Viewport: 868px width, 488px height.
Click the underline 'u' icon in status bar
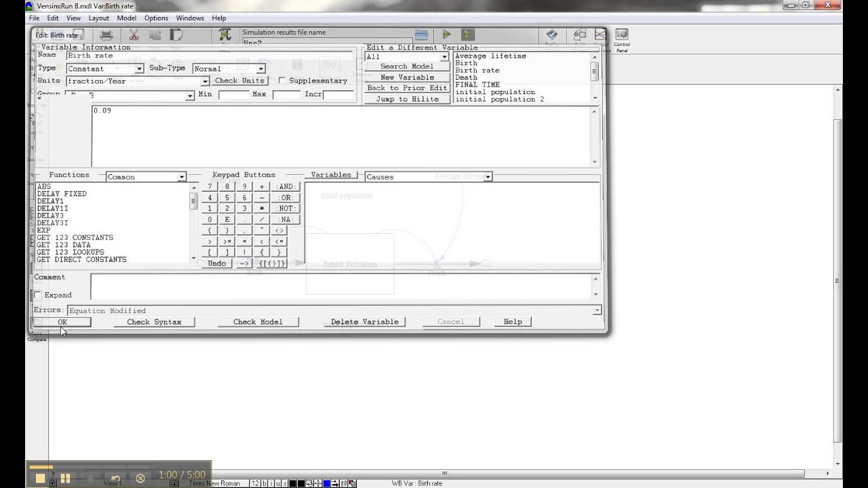pyautogui.click(x=278, y=483)
